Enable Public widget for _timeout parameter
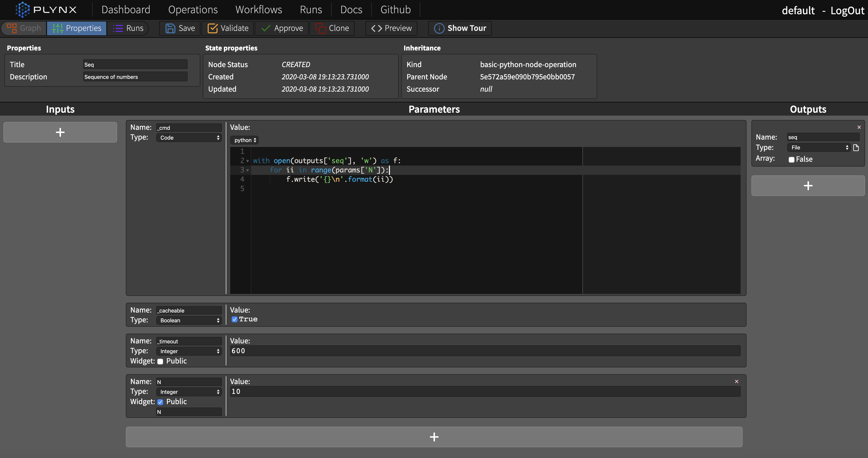Image resolution: width=868 pixels, height=458 pixels. 160,361
